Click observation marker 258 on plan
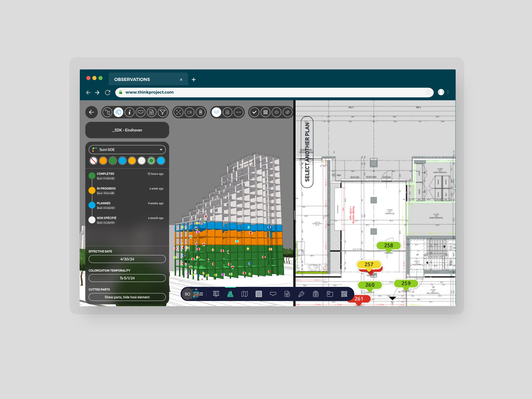The image size is (532, 399). (388, 246)
